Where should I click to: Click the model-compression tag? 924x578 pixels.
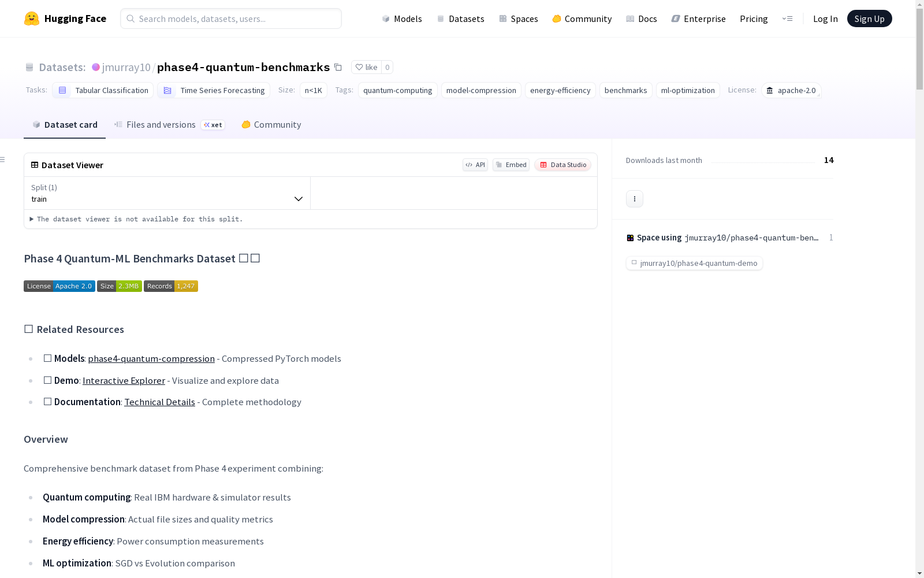coord(481,90)
